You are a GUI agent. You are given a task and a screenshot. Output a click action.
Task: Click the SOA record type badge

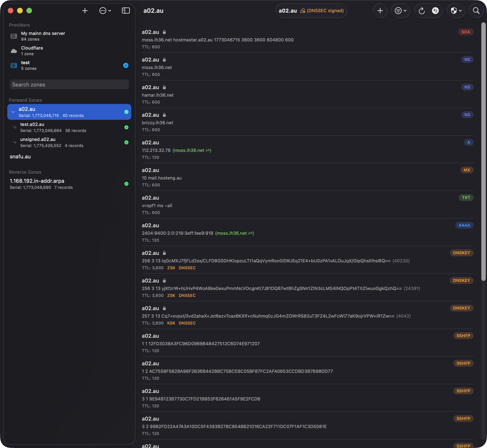click(465, 32)
